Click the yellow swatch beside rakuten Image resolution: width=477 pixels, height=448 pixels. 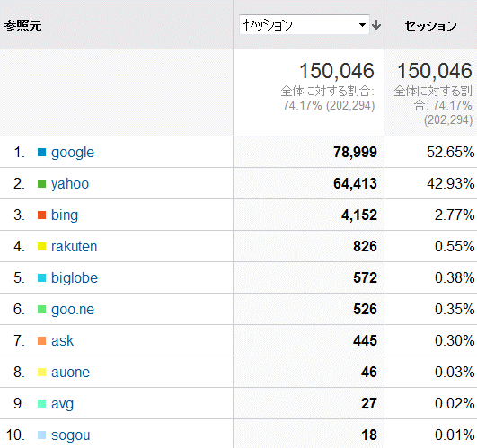pos(41,247)
